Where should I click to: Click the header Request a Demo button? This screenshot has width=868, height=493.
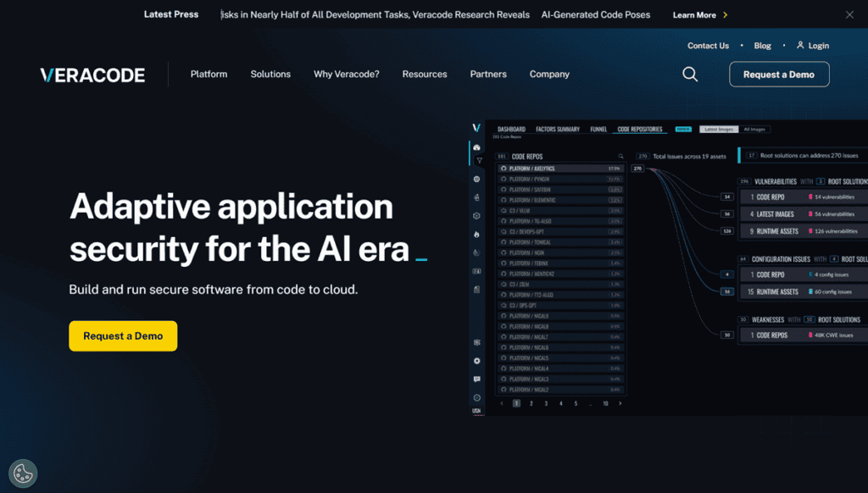click(779, 75)
